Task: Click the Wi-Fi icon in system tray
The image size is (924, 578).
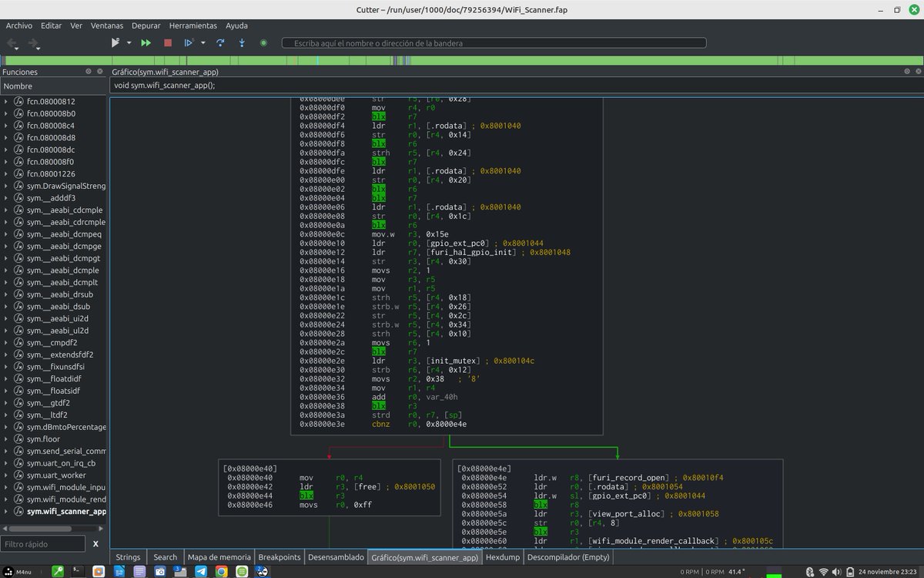Action: (x=823, y=572)
